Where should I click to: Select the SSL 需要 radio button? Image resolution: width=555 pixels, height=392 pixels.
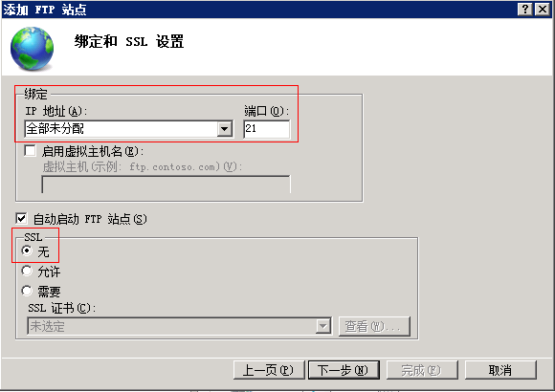[27, 292]
